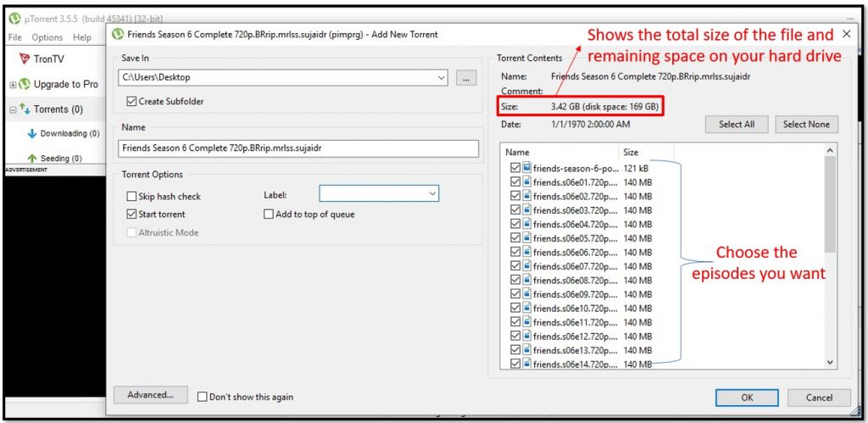Click the 121 kB size value

tap(636, 168)
